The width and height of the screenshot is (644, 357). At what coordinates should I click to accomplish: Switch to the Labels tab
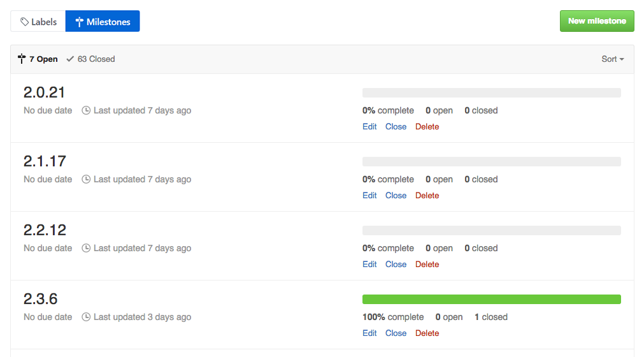pos(38,22)
